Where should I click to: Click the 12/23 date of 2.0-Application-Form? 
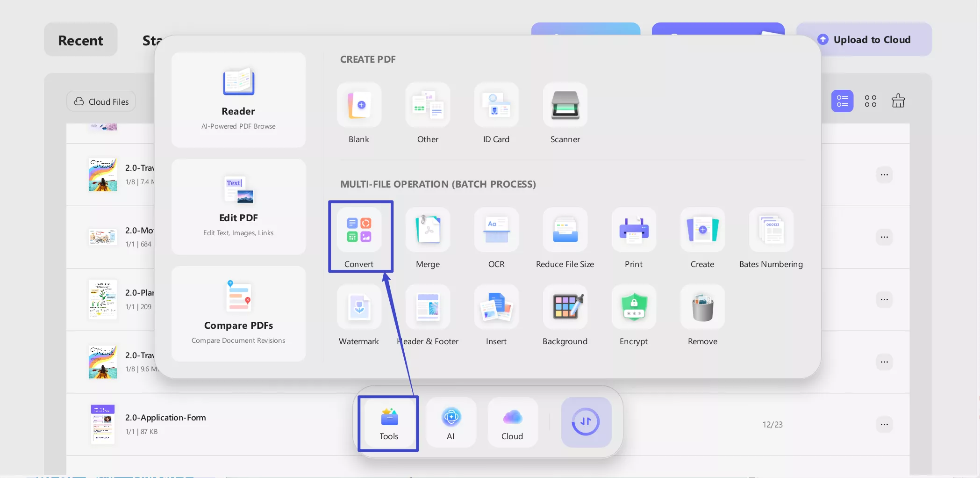[773, 424]
